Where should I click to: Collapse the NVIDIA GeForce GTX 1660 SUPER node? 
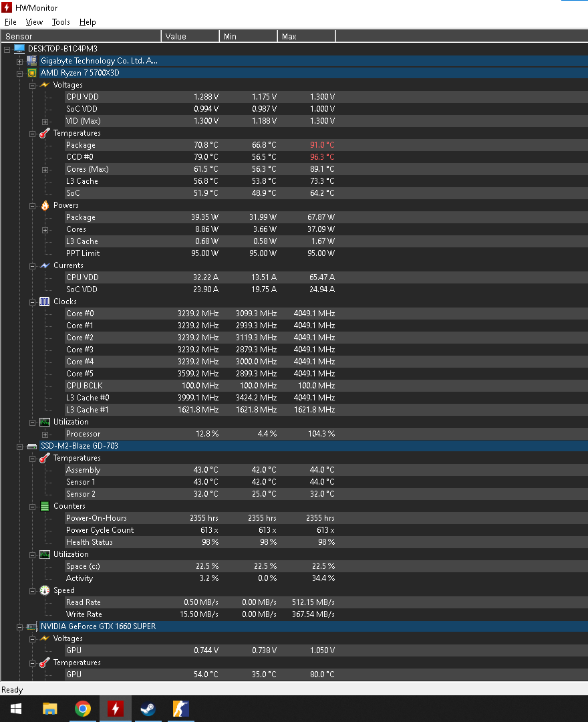click(x=20, y=626)
